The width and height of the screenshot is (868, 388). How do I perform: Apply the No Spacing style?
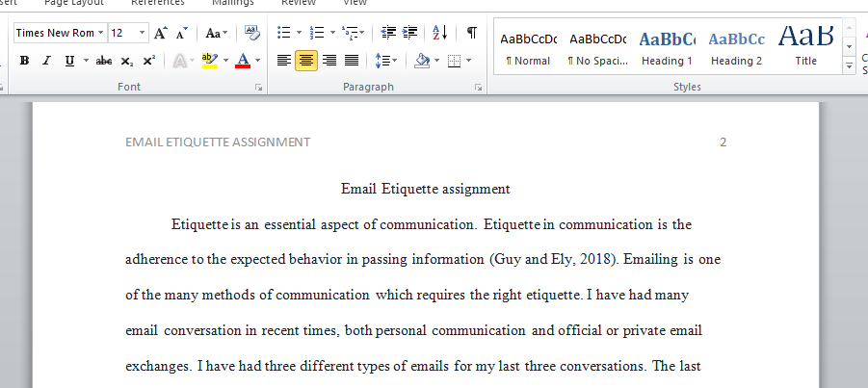[598, 46]
